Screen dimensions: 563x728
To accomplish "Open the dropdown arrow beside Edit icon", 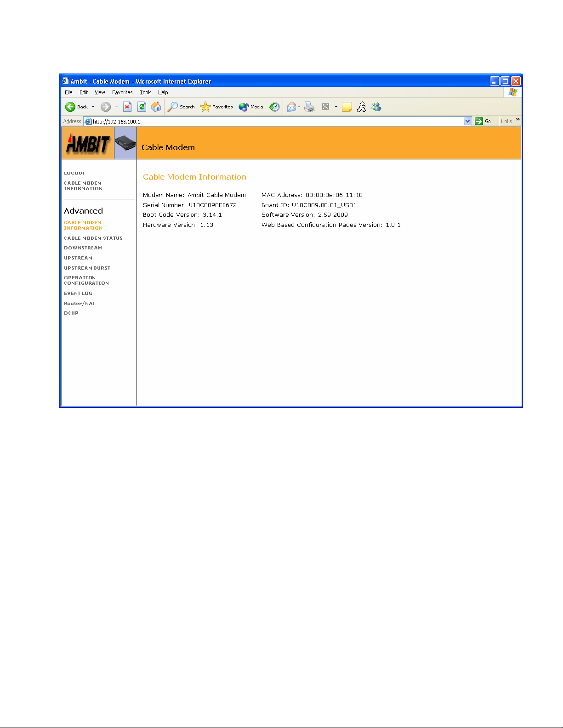I will click(x=336, y=107).
